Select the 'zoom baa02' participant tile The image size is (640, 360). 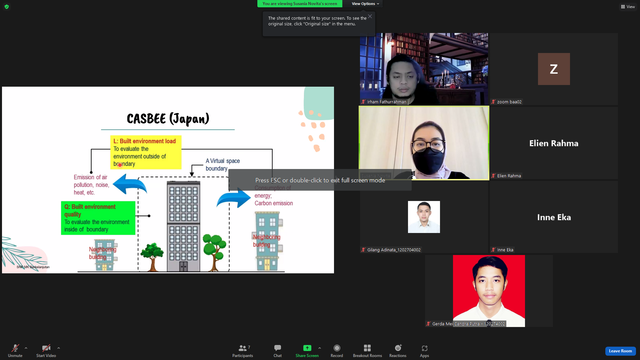tap(554, 69)
